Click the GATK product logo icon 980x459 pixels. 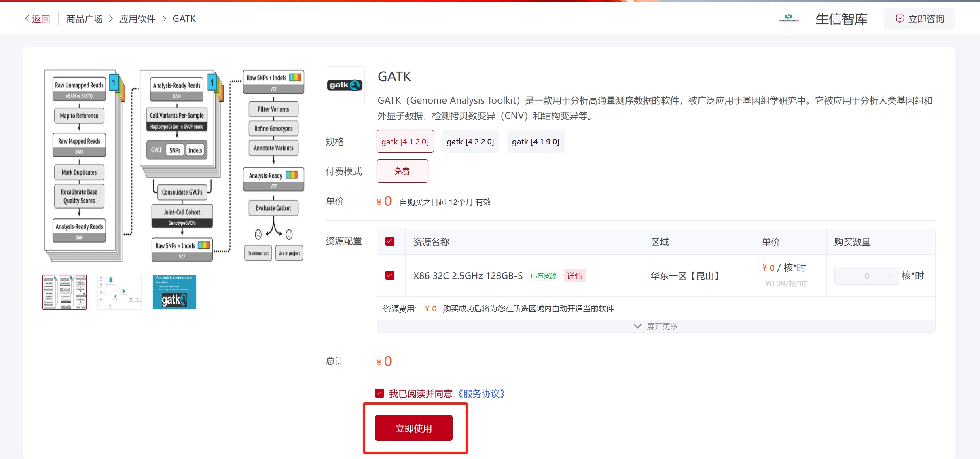pyautogui.click(x=345, y=85)
